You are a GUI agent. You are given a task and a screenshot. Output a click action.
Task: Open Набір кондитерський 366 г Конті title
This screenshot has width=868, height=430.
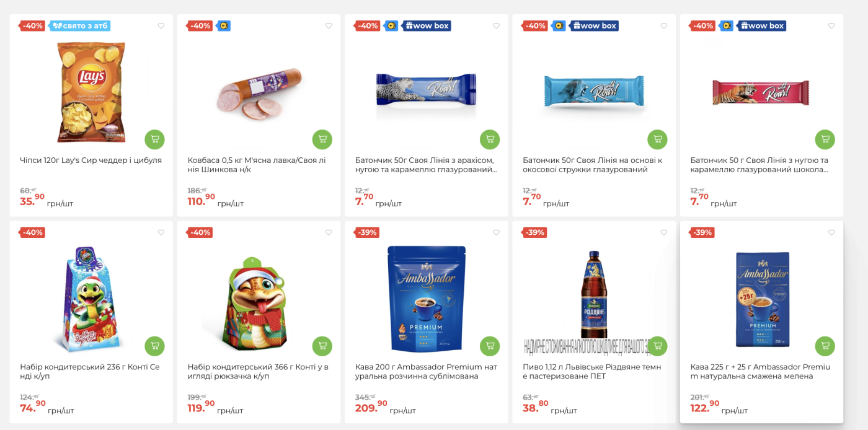click(x=258, y=372)
